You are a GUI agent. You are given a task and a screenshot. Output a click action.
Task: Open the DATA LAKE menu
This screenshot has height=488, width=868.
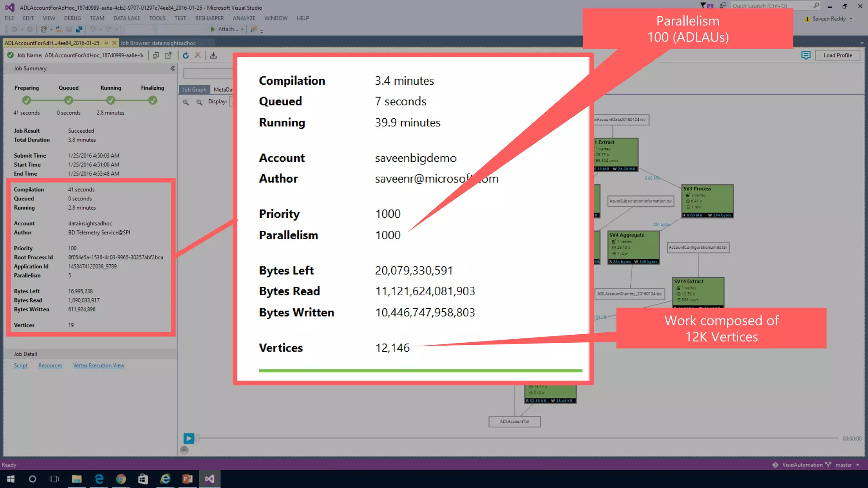tap(126, 18)
